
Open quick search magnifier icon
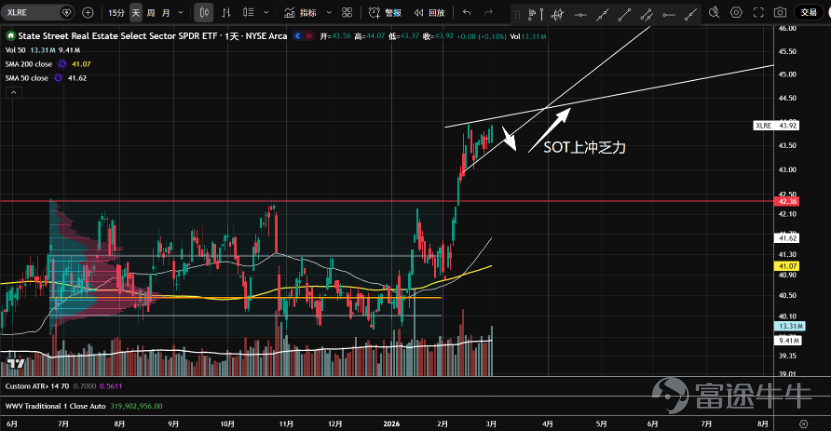[714, 12]
